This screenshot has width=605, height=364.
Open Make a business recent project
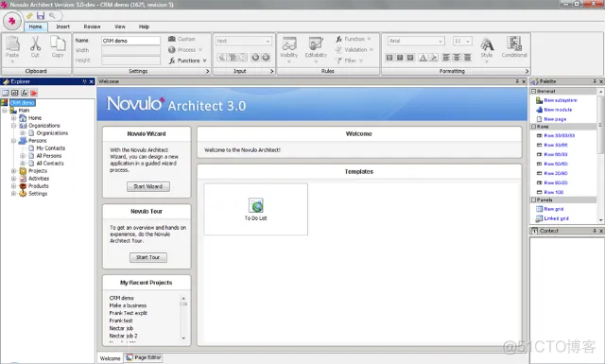[128, 305]
